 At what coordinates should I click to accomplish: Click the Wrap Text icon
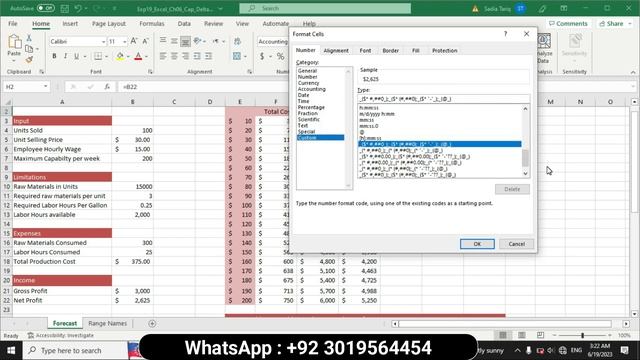[237, 41]
